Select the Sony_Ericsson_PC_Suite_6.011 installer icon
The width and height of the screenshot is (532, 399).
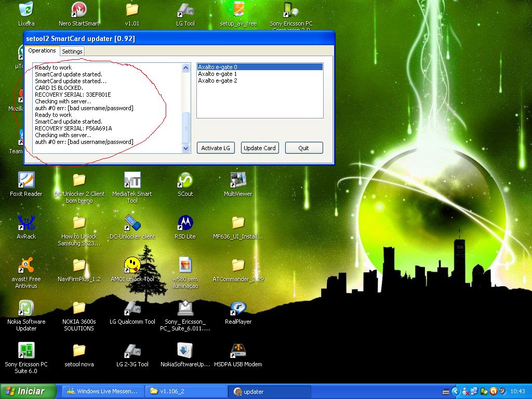[x=185, y=308]
